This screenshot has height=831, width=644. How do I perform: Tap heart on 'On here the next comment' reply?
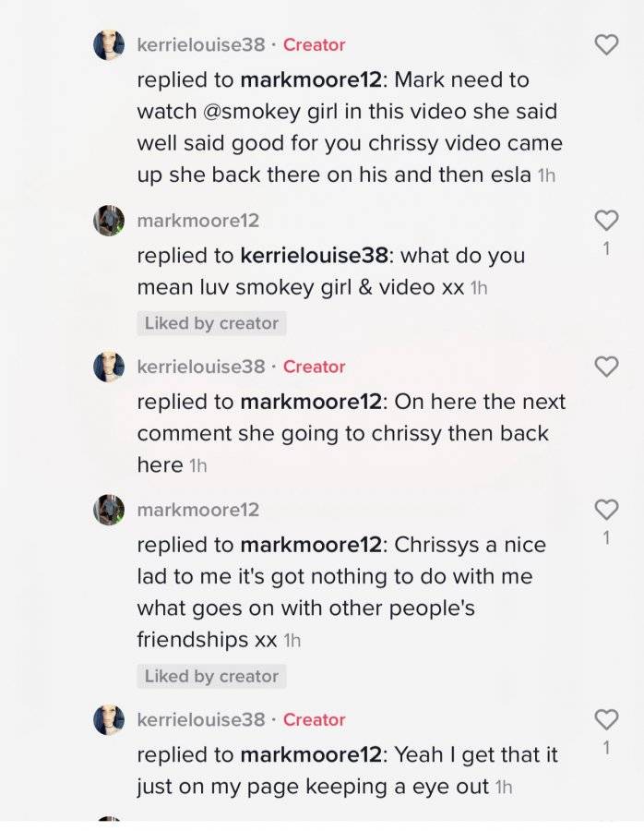coord(606,367)
